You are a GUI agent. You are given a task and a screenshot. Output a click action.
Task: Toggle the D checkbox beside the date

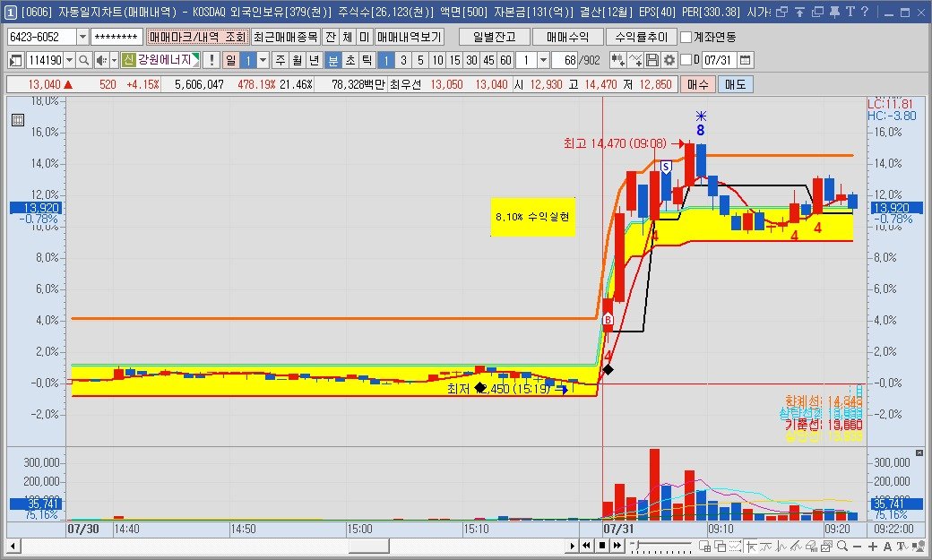coord(686,60)
